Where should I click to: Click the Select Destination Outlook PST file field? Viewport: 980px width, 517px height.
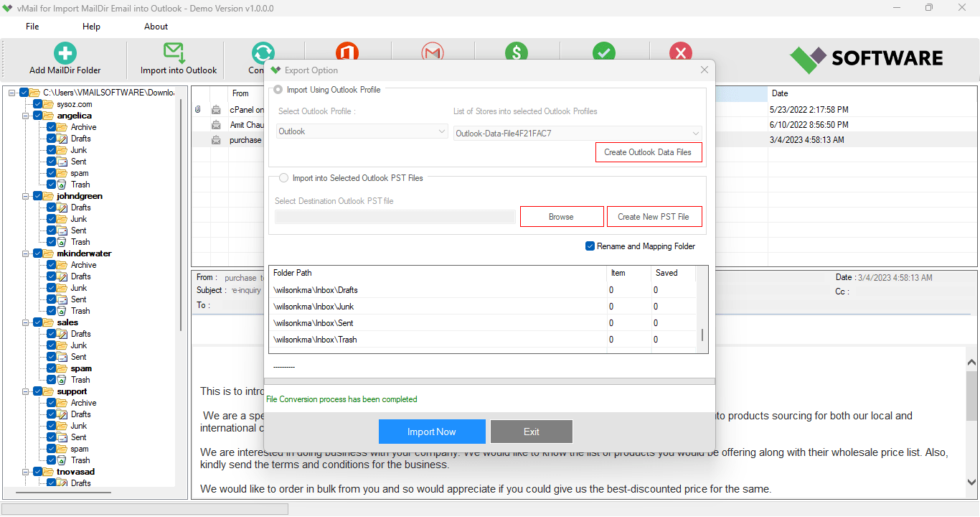pos(395,217)
